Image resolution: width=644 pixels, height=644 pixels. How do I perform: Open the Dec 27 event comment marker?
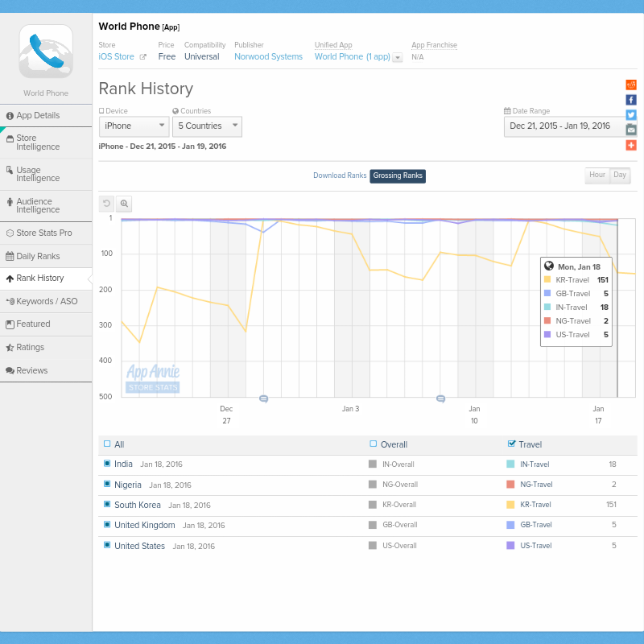pyautogui.click(x=263, y=398)
